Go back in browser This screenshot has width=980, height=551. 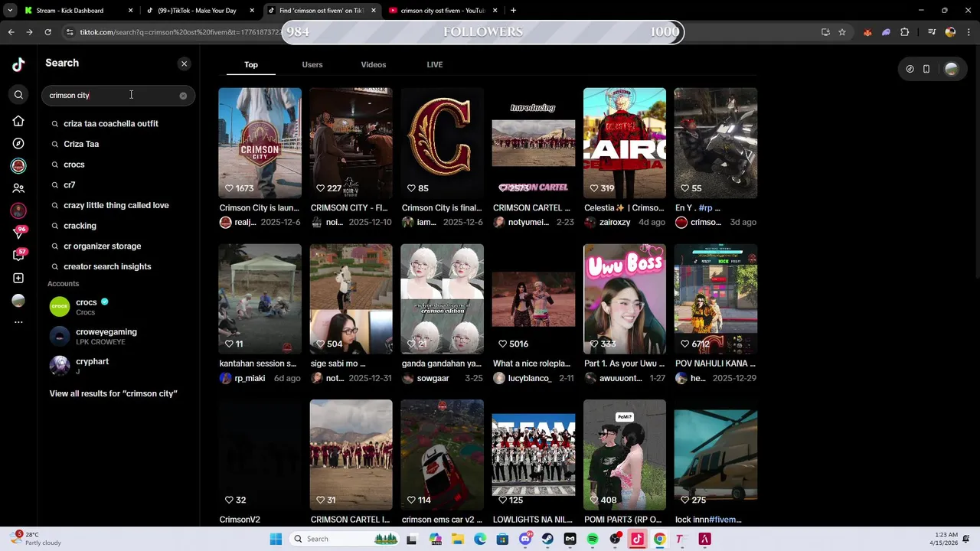(x=11, y=32)
